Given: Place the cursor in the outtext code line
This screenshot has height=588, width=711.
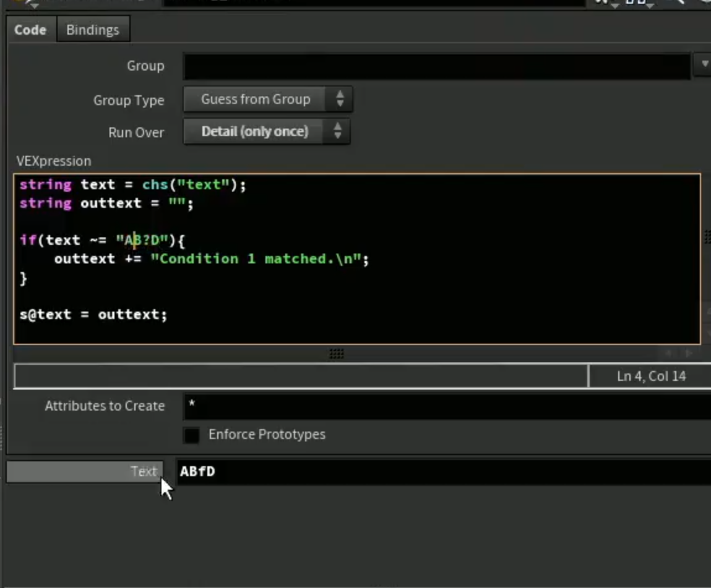Looking at the screenshot, I should [x=212, y=259].
